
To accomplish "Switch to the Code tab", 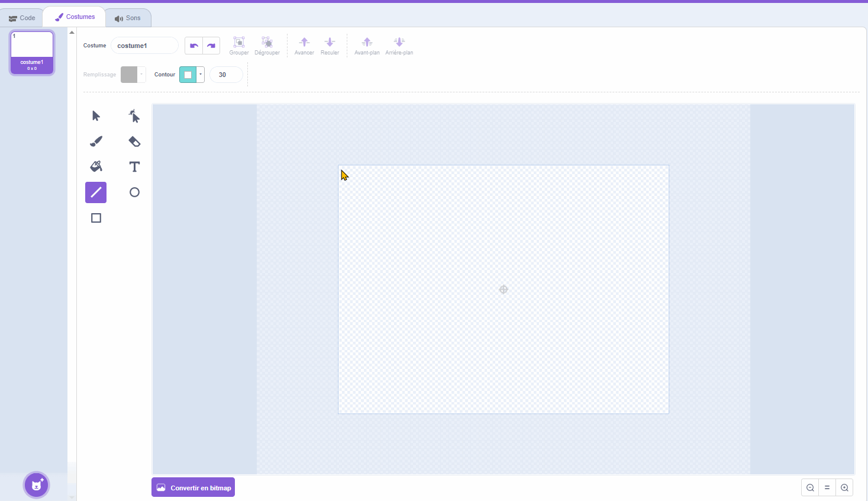I will pos(22,18).
